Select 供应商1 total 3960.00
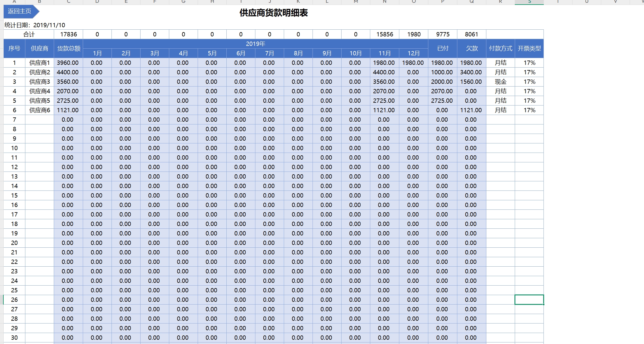 [x=68, y=63]
